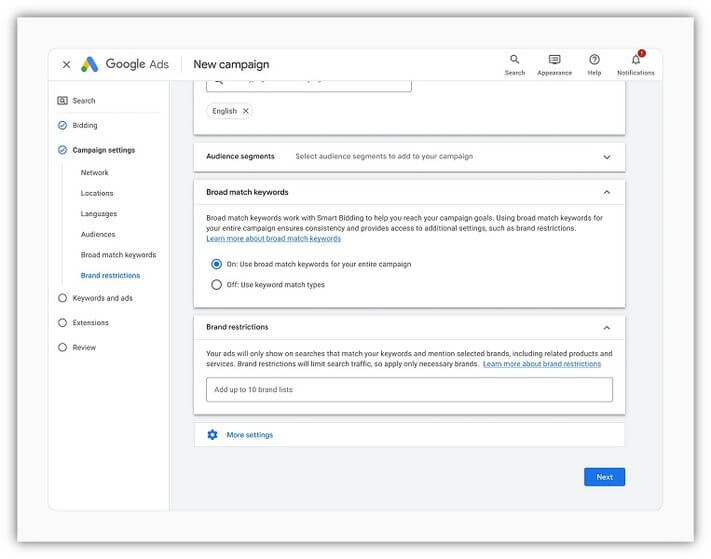Image resolution: width=711 pixels, height=559 pixels.
Task: Select the Keywords and ads step circle
Action: (x=63, y=298)
